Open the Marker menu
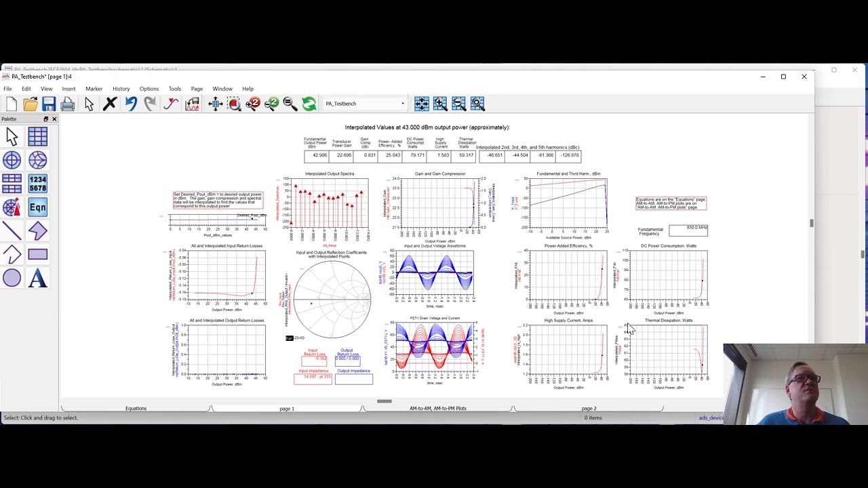 [94, 89]
